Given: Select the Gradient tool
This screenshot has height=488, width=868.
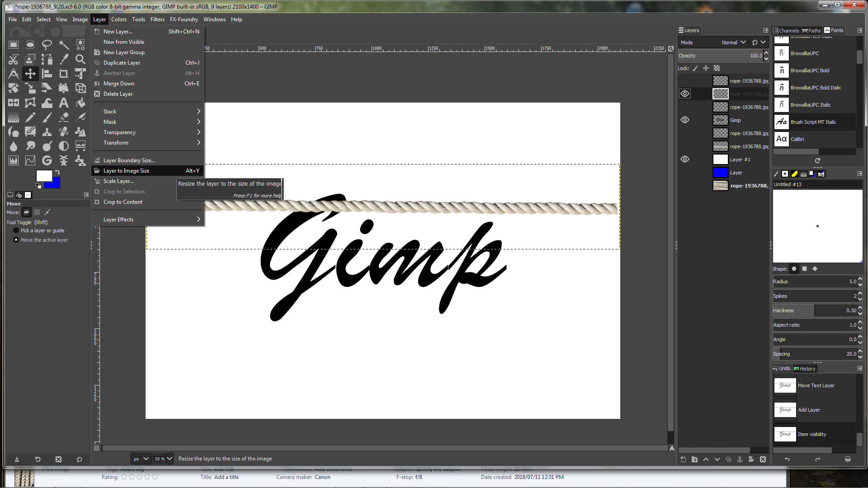Looking at the screenshot, I should [x=14, y=117].
